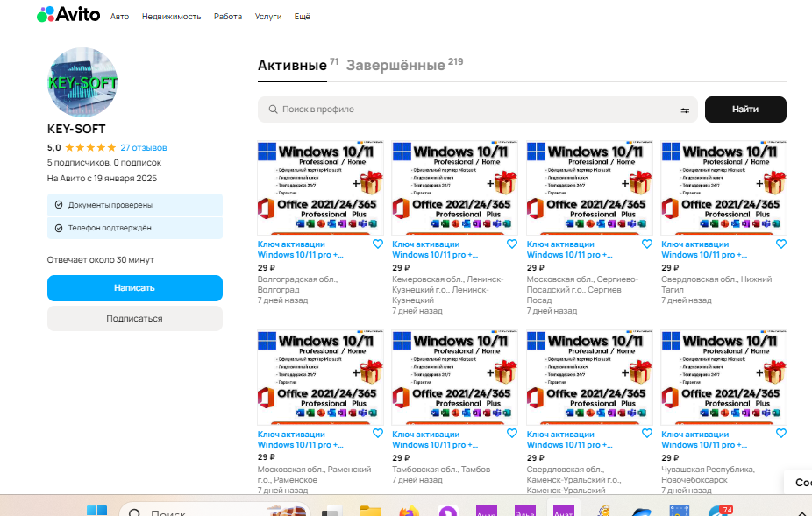The image size is (812, 516).
Task: Click the Найти button
Action: tap(745, 110)
